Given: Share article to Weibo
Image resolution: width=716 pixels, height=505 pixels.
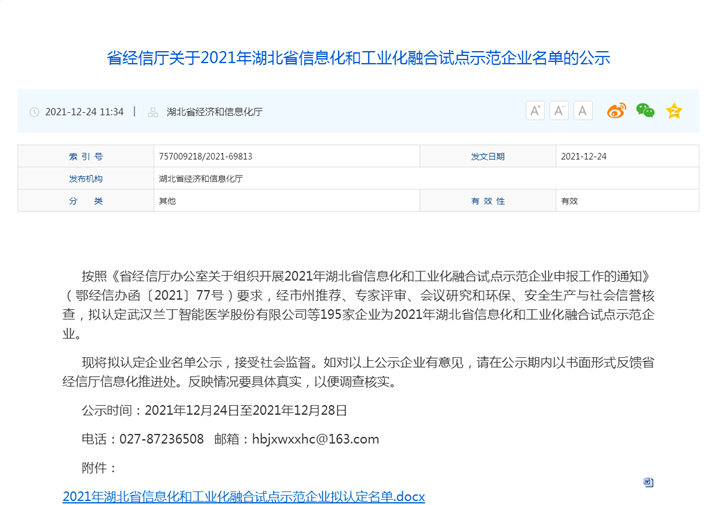Looking at the screenshot, I should [616, 111].
